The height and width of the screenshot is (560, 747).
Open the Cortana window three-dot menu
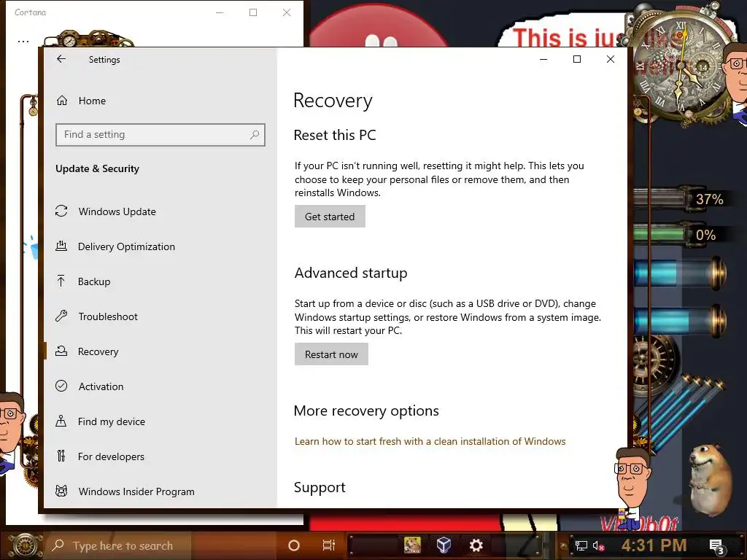point(23,42)
